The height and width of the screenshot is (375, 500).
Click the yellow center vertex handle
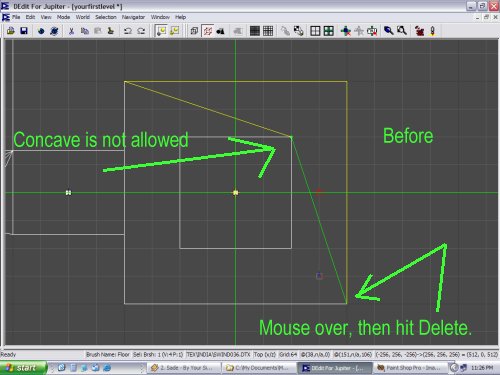pyautogui.click(x=236, y=193)
